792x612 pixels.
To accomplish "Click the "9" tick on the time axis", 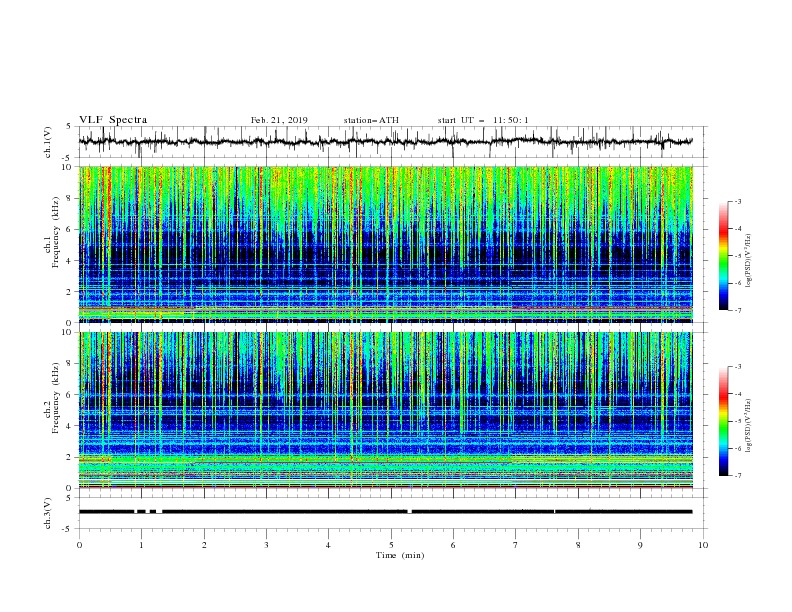I will (x=640, y=545).
